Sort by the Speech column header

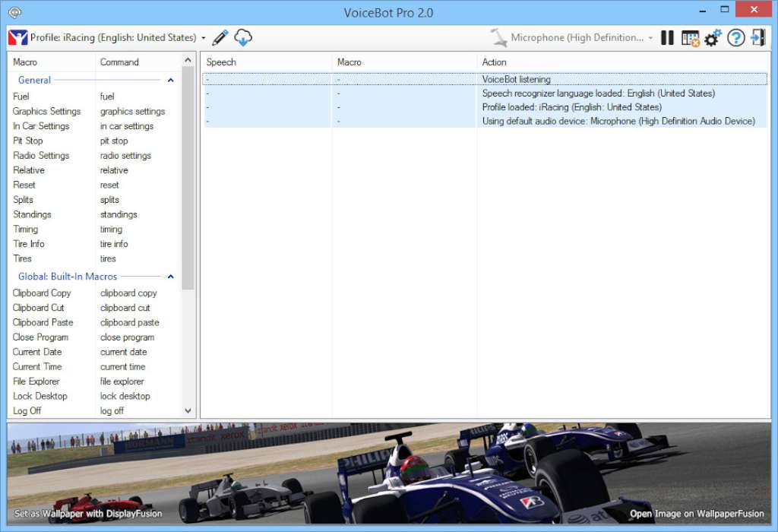point(220,62)
